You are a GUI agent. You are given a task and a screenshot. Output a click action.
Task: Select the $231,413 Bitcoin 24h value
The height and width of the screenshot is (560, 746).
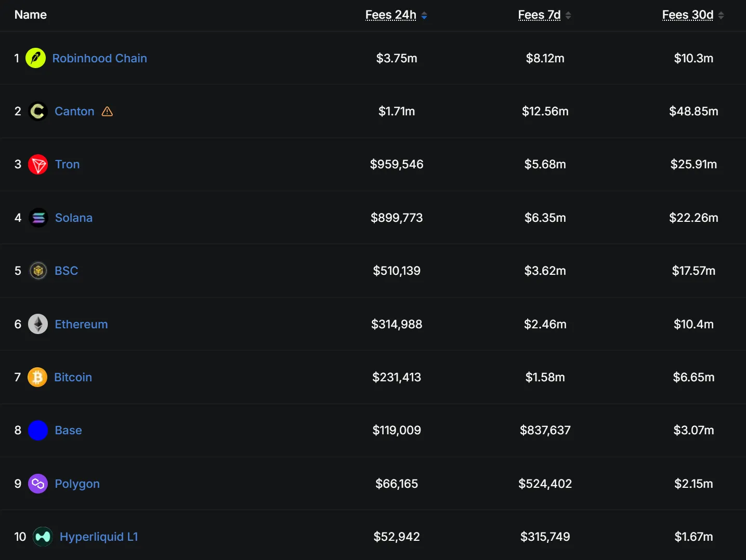[x=397, y=377]
